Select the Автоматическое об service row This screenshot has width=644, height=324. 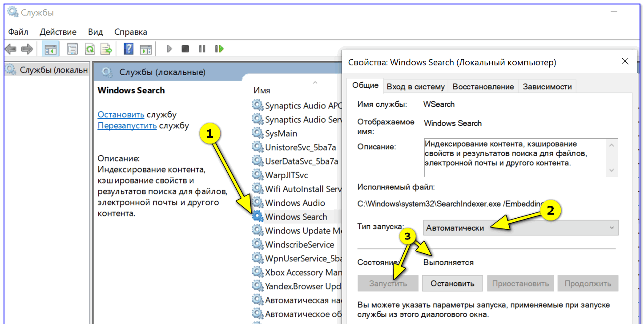297,314
